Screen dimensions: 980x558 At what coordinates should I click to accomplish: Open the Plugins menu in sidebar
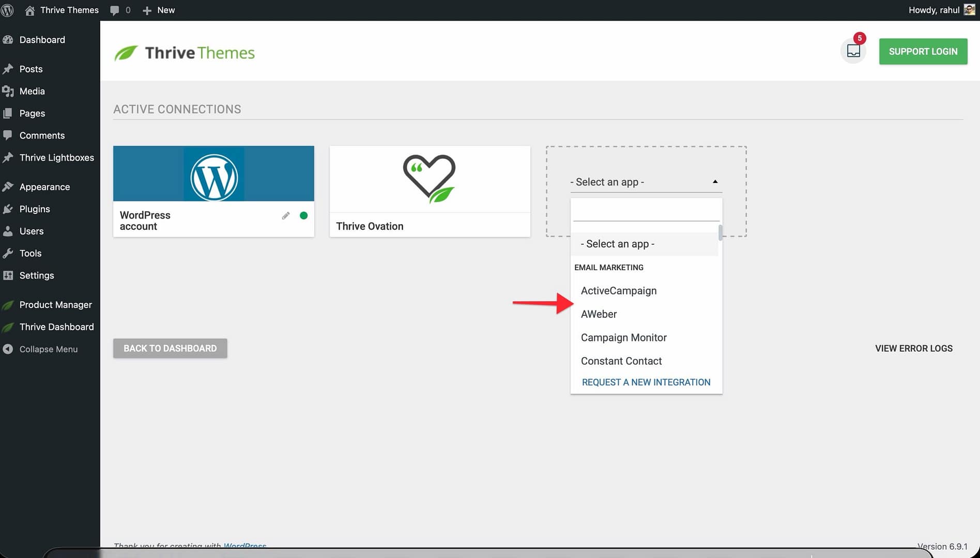pos(35,209)
